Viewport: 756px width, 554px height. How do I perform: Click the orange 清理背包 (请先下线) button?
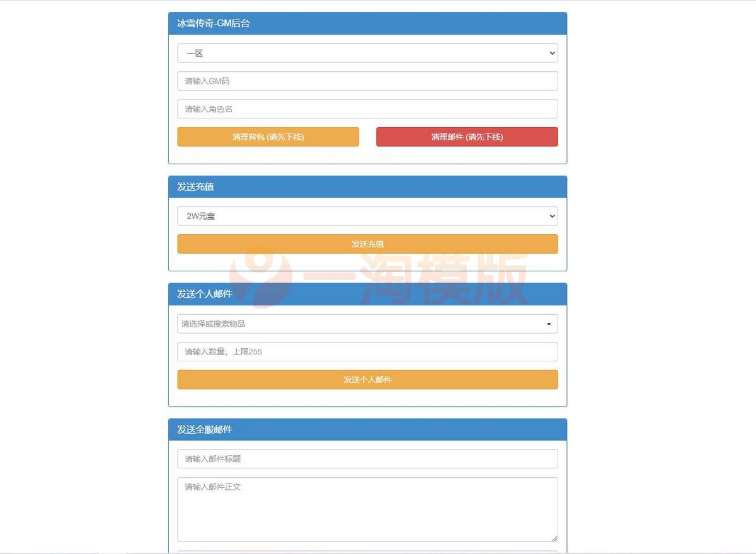point(268,137)
